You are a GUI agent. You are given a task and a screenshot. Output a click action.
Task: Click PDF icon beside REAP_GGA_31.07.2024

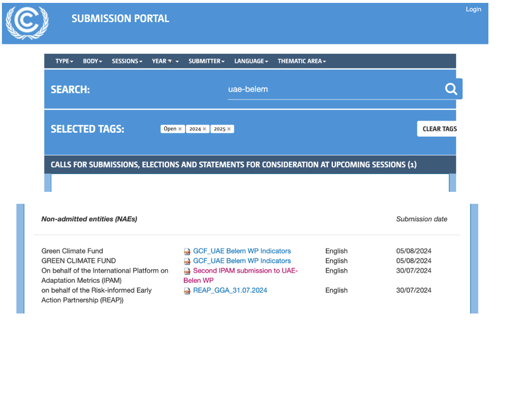tap(187, 290)
